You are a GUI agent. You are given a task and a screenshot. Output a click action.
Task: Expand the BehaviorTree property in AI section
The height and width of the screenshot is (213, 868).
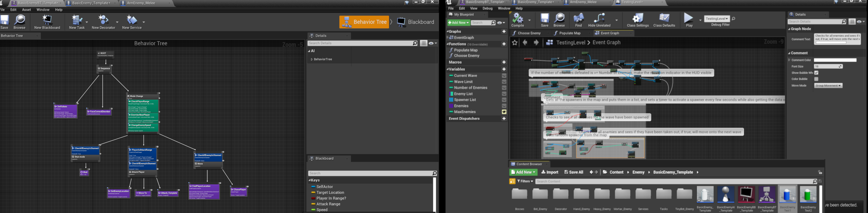tap(312, 59)
